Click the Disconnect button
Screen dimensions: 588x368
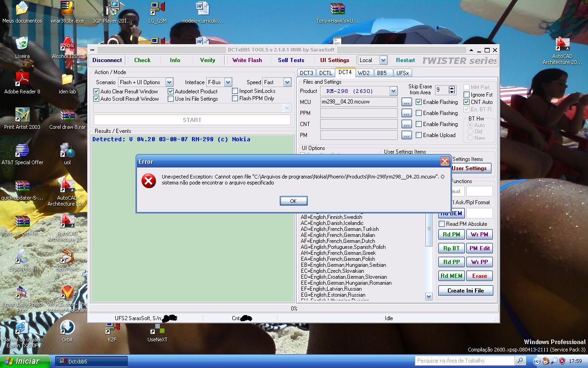pyautogui.click(x=107, y=60)
